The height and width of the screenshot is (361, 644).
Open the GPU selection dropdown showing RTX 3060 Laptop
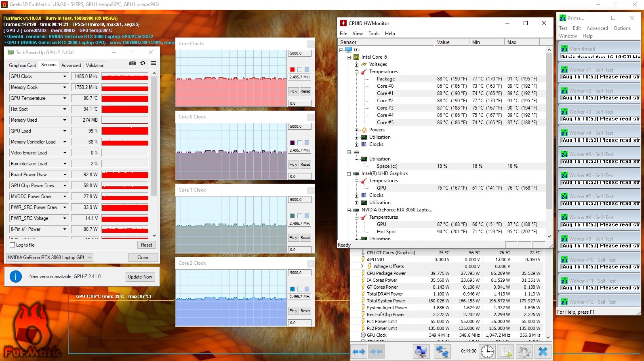50,258
